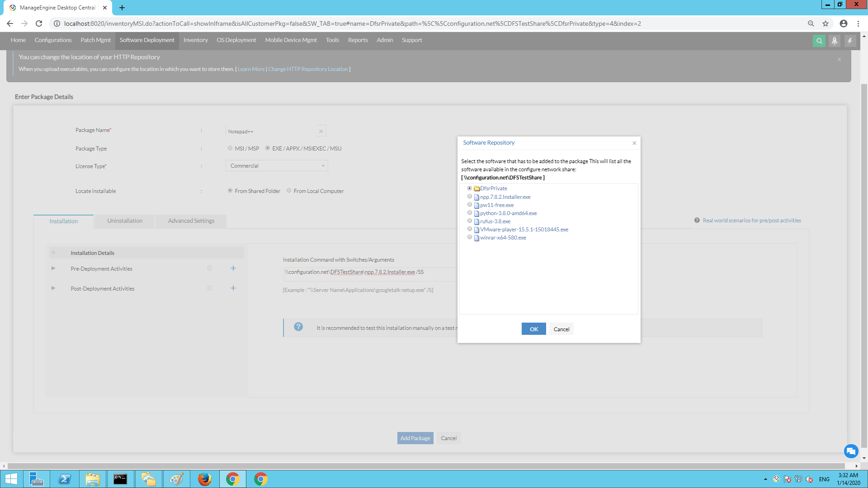This screenshot has width=868, height=488.
Task: Open the Inventory menu
Action: click(x=195, y=40)
